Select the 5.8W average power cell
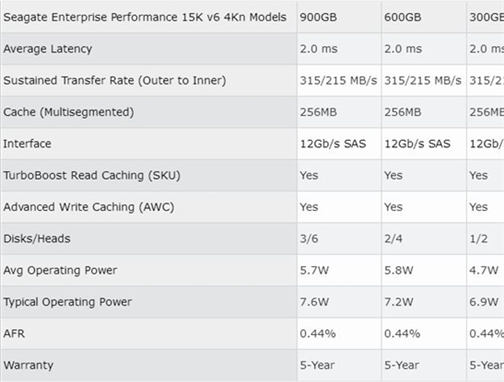Screen dimensions: 504x382 pyautogui.click(x=399, y=270)
